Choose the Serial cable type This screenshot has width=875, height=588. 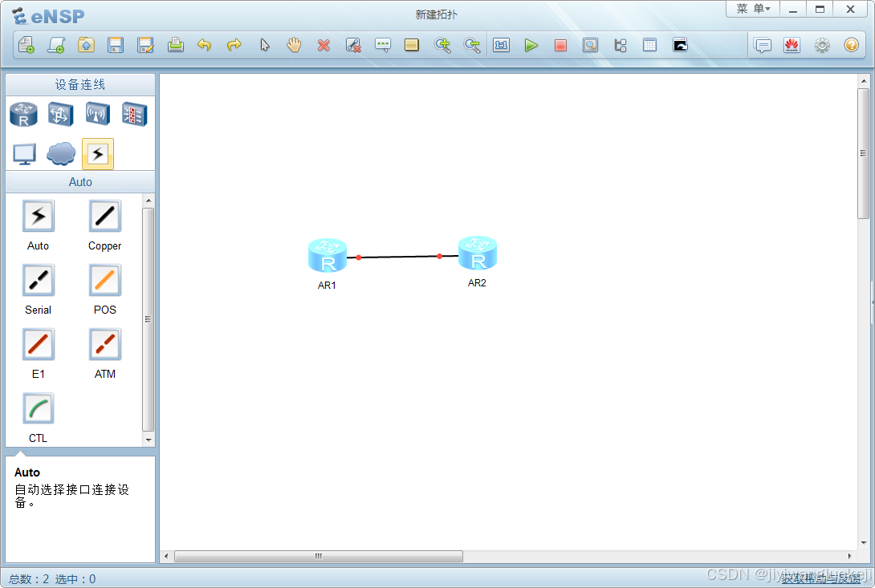(38, 280)
